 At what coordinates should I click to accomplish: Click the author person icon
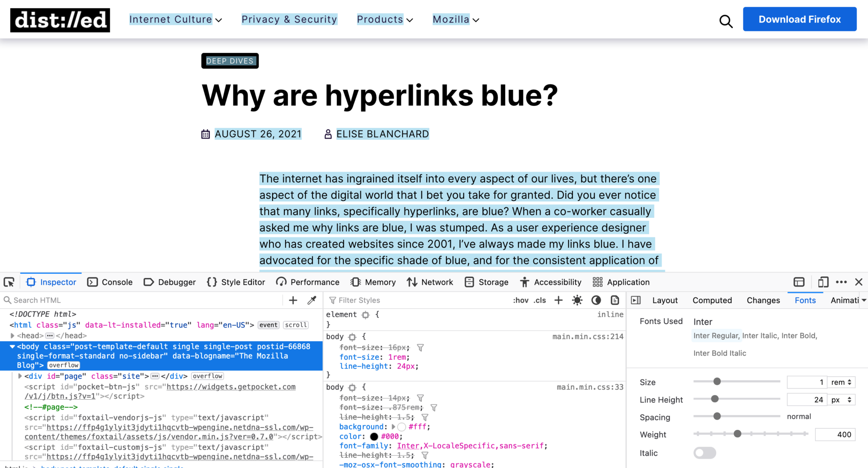pos(328,134)
